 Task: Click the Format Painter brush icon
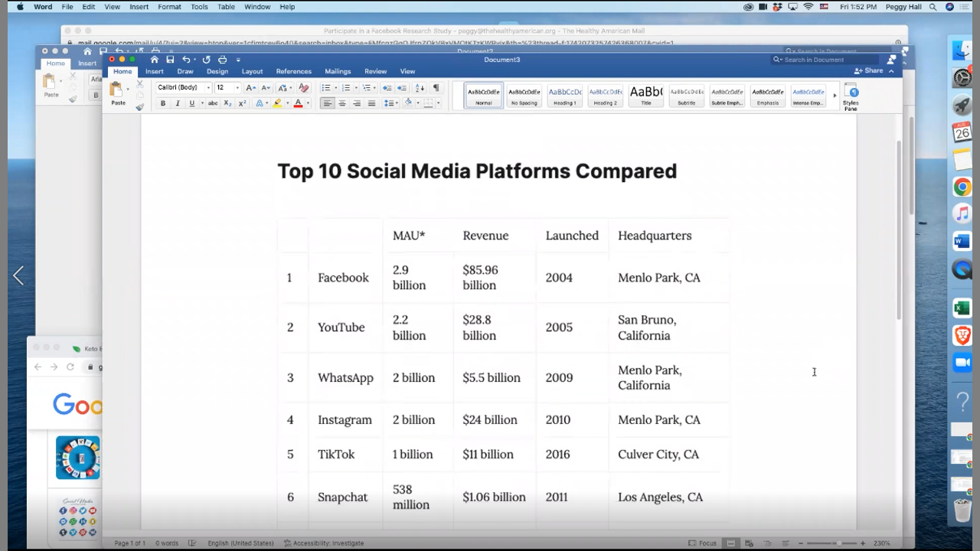[x=139, y=107]
